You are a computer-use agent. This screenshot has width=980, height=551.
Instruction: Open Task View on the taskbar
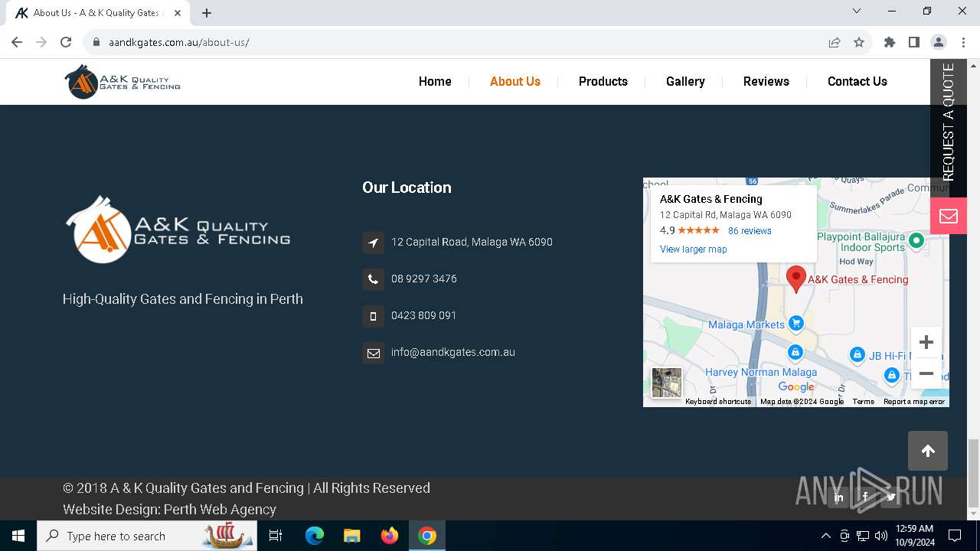tap(276, 536)
